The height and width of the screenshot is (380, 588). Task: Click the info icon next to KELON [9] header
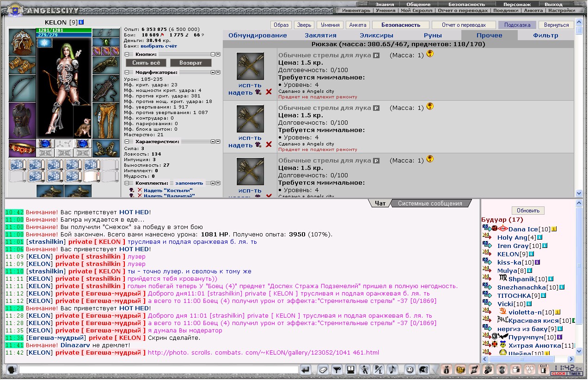[x=81, y=22]
